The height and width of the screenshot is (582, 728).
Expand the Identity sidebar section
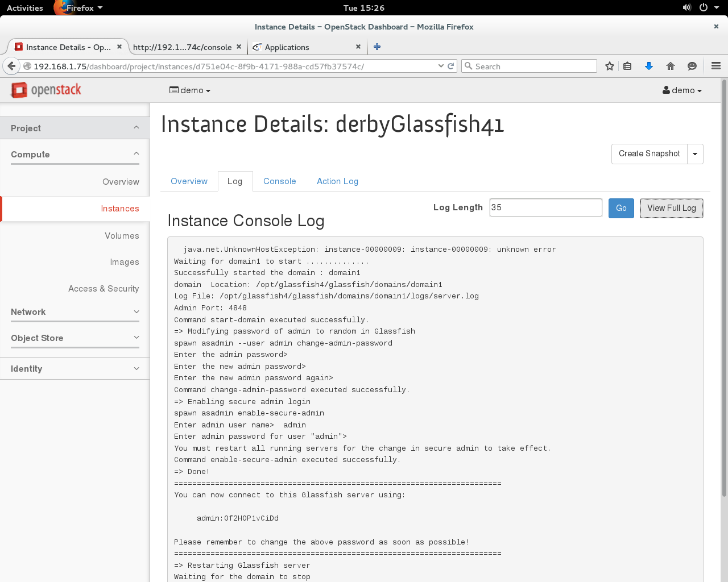(75, 368)
